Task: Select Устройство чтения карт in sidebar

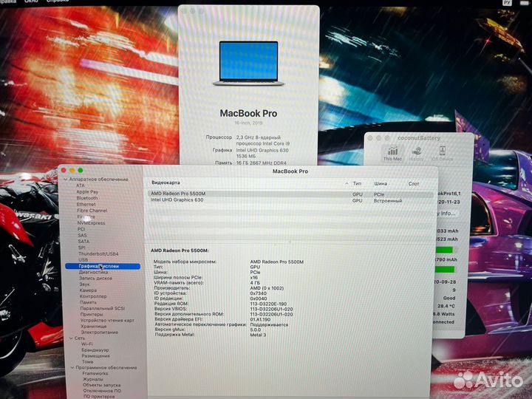Action: click(108, 320)
